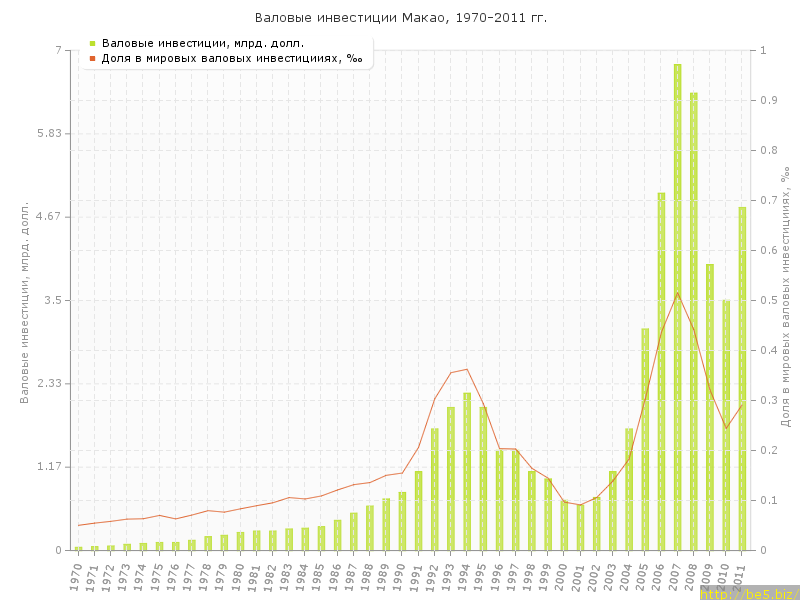800x600 pixels.
Task: Click the orange line peak above 2007
Action: 677,292
